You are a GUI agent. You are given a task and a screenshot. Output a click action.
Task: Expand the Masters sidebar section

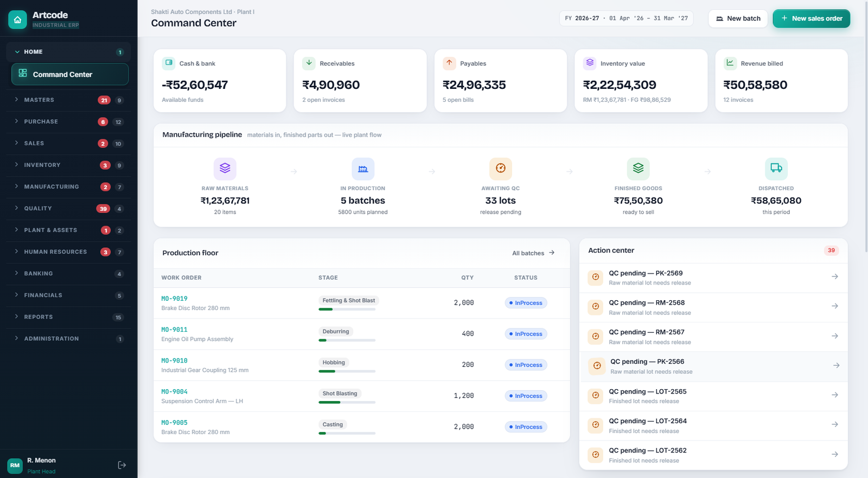point(68,100)
